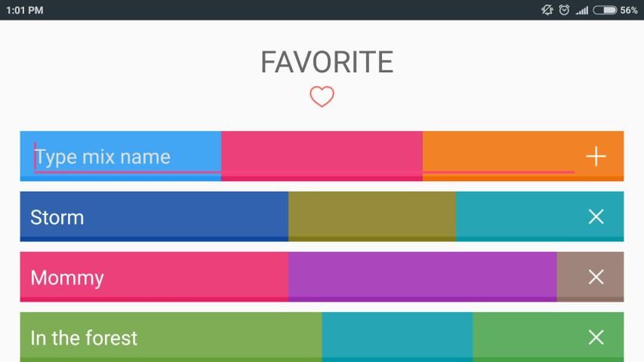Image resolution: width=644 pixels, height=362 pixels.
Task: Tap the 1:01 PM clock
Action: [25, 10]
